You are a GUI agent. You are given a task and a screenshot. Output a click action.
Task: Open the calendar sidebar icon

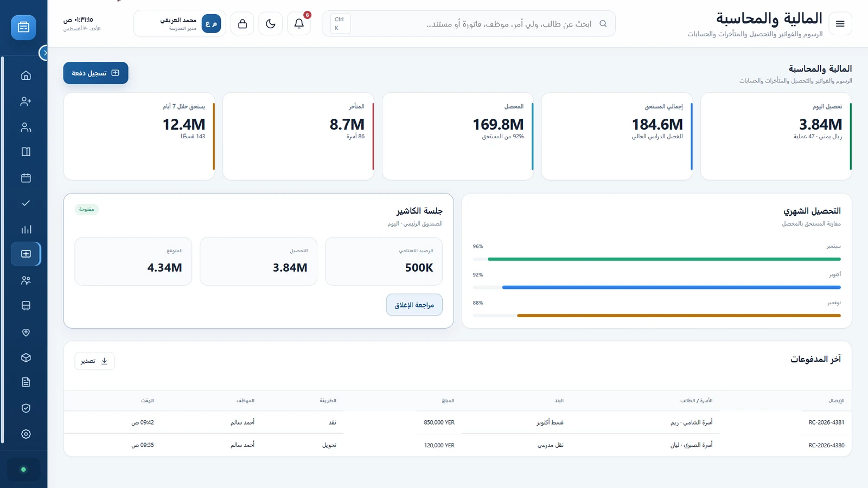coord(26,178)
